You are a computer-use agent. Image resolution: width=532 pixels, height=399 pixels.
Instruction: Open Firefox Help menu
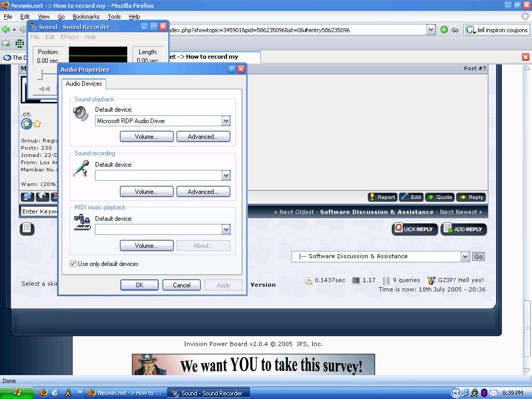click(x=134, y=16)
